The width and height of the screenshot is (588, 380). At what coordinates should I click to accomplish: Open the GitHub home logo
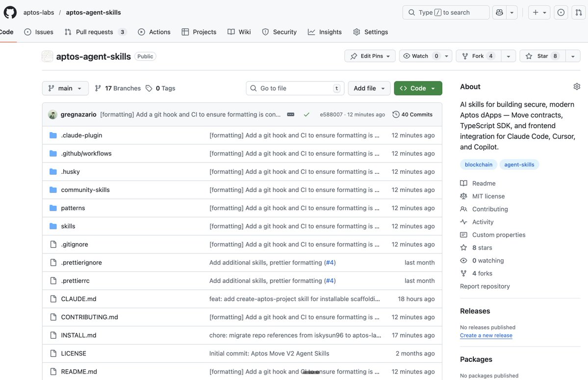click(x=10, y=12)
